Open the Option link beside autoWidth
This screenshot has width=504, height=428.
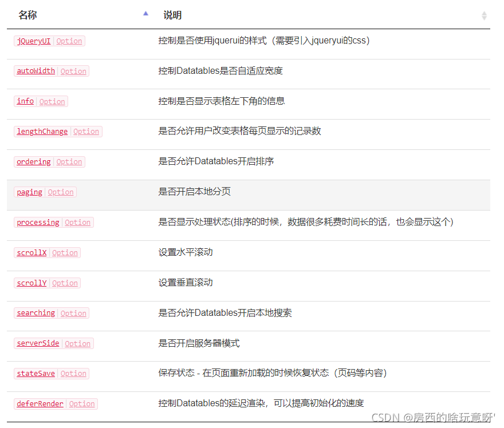(73, 72)
